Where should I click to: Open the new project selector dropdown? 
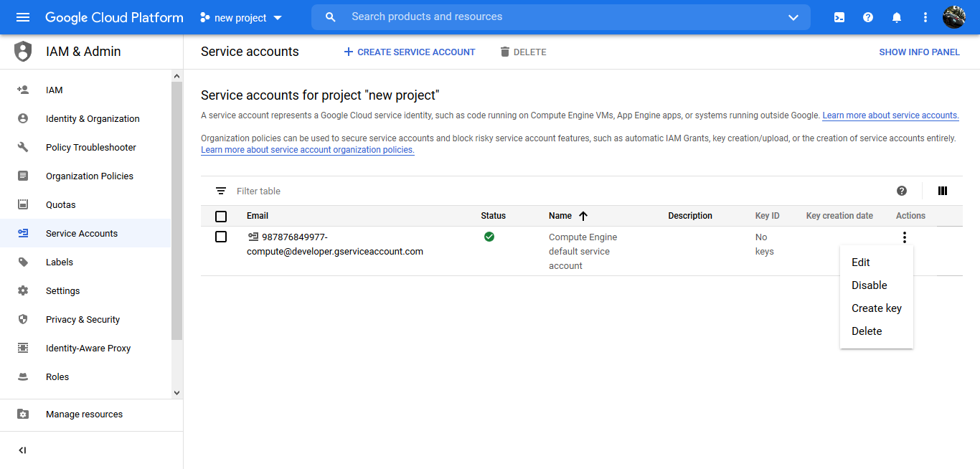click(x=241, y=18)
